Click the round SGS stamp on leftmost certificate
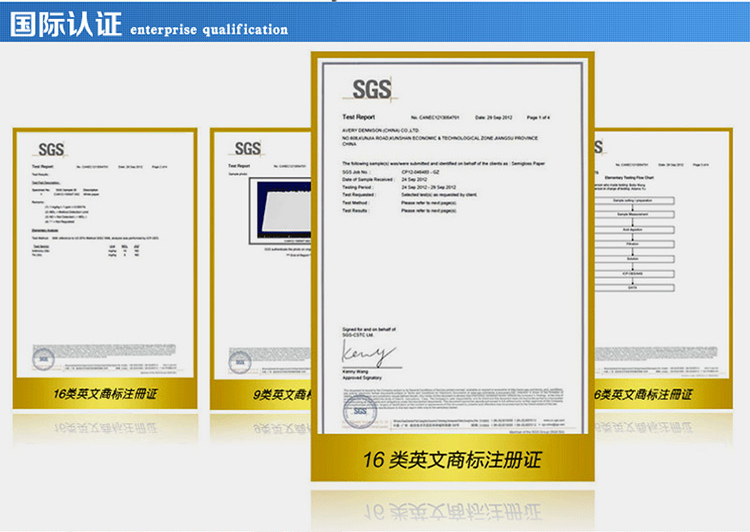 click(44, 359)
